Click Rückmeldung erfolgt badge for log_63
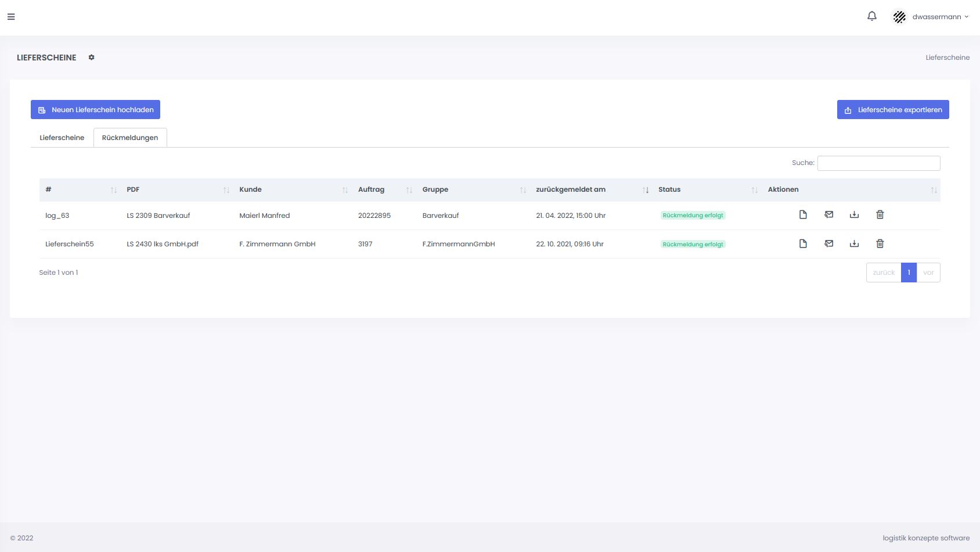The width and height of the screenshot is (980, 552). pyautogui.click(x=693, y=216)
